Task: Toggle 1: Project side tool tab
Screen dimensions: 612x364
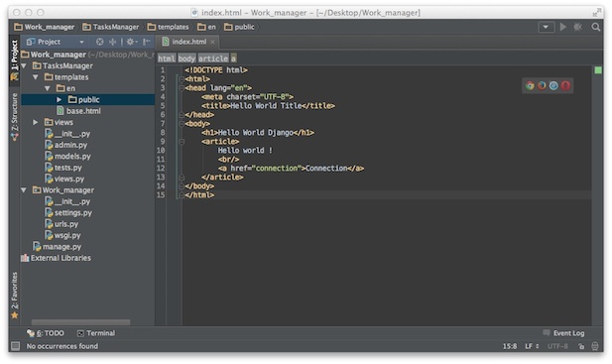Action: click(x=15, y=60)
